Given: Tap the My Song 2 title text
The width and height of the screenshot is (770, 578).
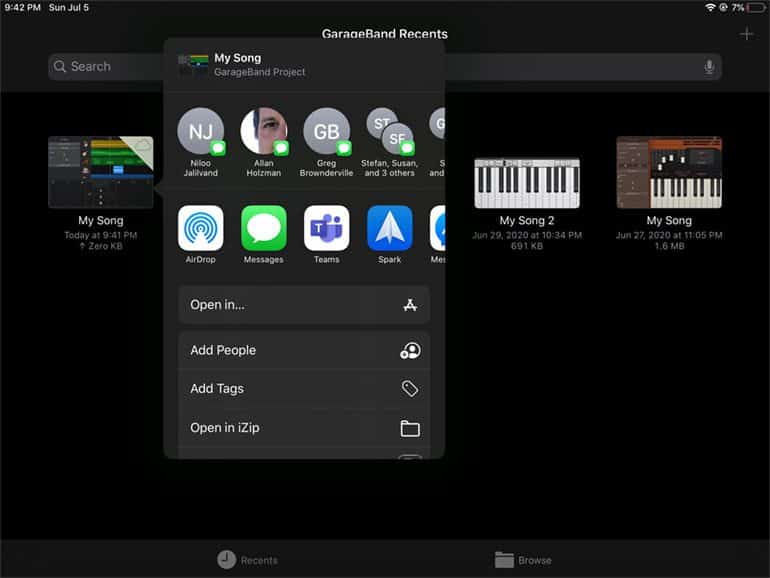Looking at the screenshot, I should (527, 220).
